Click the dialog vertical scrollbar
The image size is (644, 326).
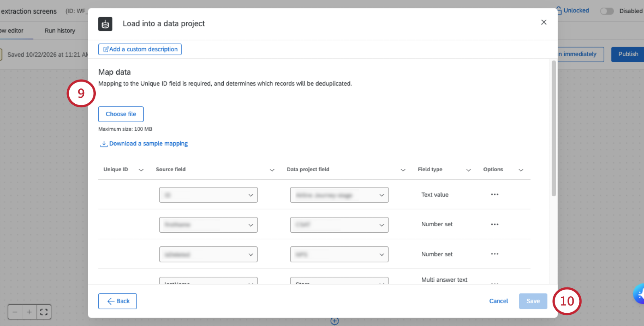tap(554, 128)
